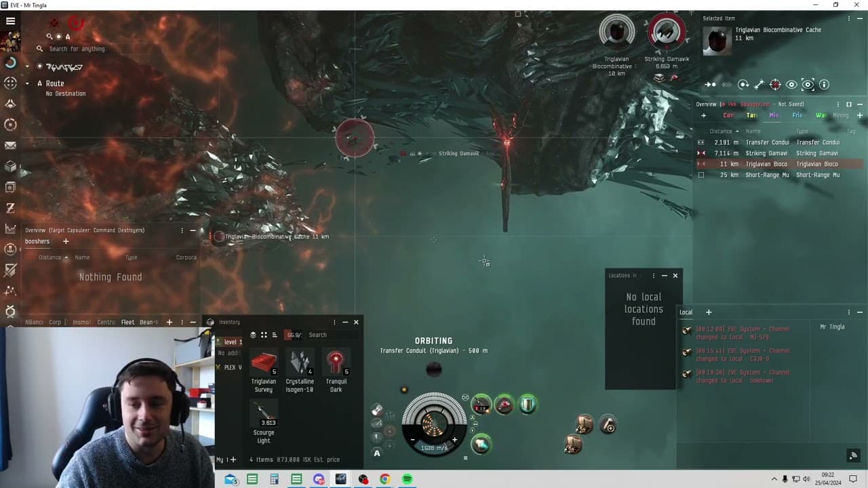
Task: Open the Neocom main menu hamburger
Action: tap(10, 21)
